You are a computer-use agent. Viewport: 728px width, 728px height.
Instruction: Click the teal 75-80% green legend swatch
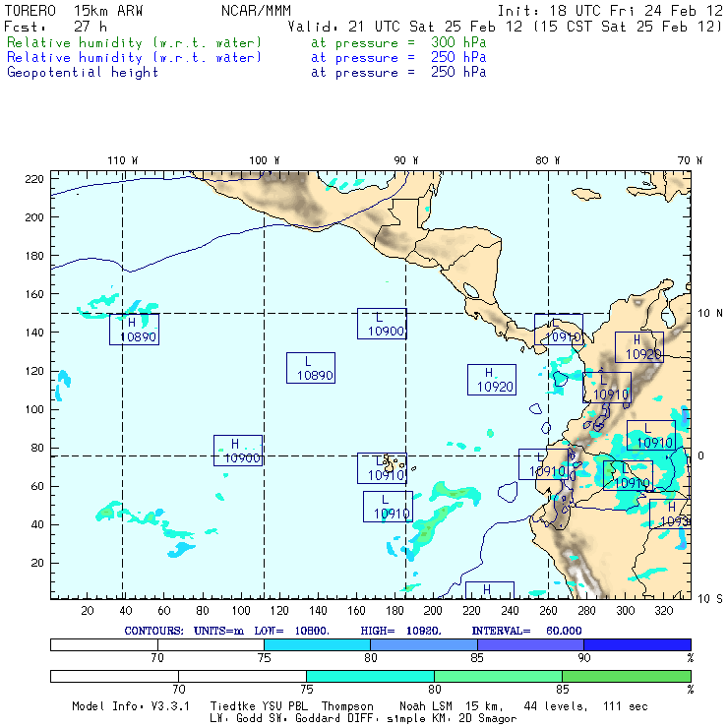pyautogui.click(x=370, y=676)
